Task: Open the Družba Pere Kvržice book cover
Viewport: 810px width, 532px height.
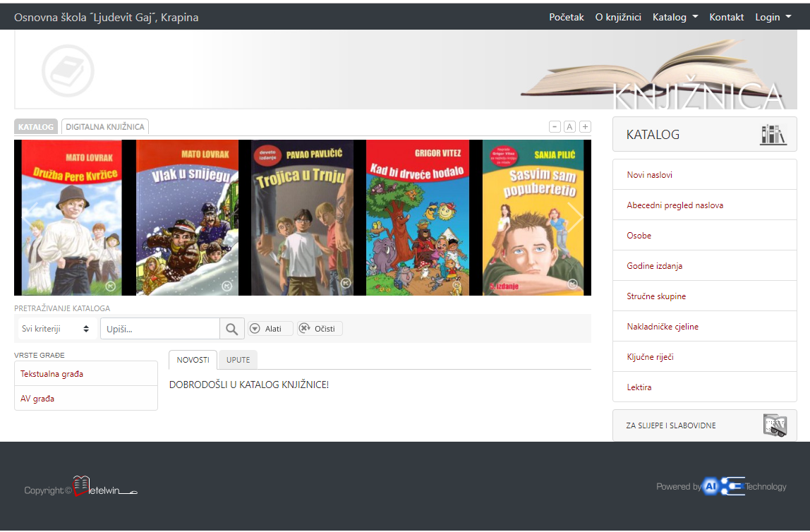Action: [x=72, y=217]
